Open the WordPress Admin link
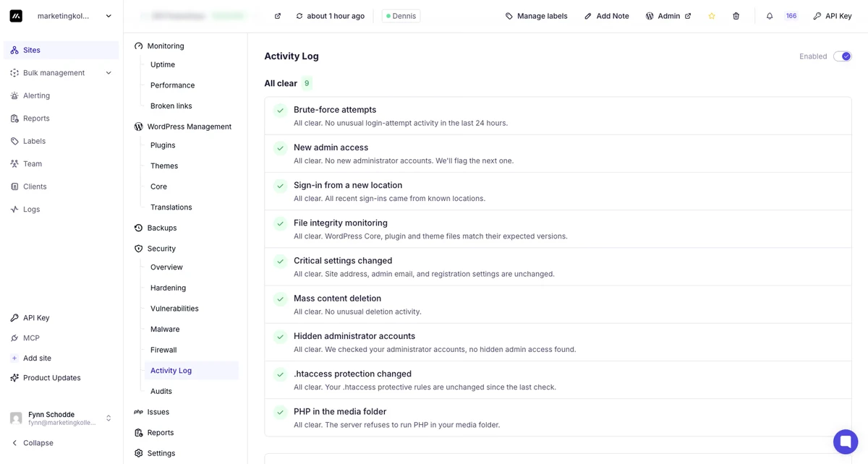Image resolution: width=868 pixels, height=464 pixels. [x=668, y=16]
